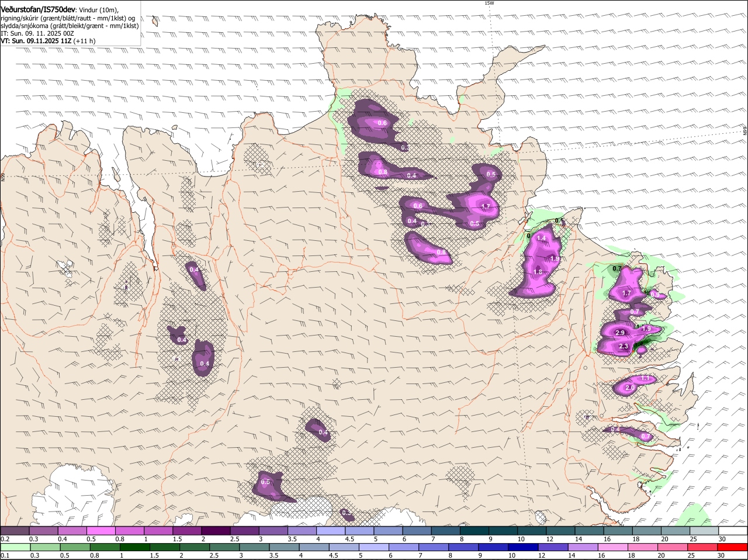Image resolution: width=748 pixels, height=560 pixels.
Task: Click the 2.3 snowfall value on map
Action: pos(624,347)
